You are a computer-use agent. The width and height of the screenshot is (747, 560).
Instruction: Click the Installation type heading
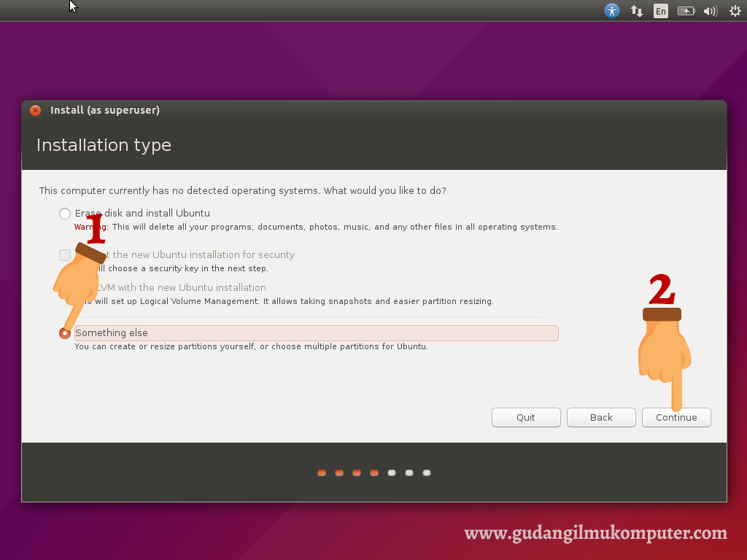point(104,145)
